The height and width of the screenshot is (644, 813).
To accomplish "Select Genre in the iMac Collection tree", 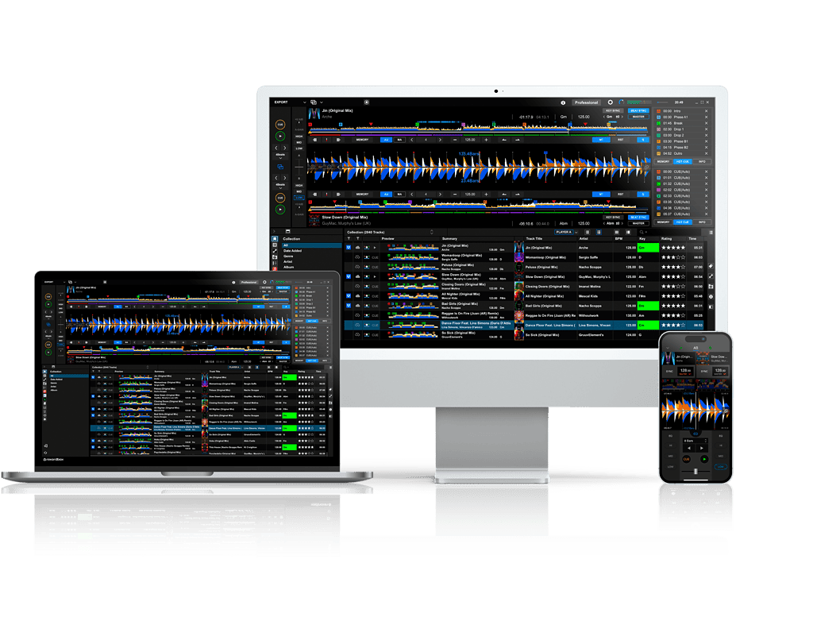I will tap(288, 256).
